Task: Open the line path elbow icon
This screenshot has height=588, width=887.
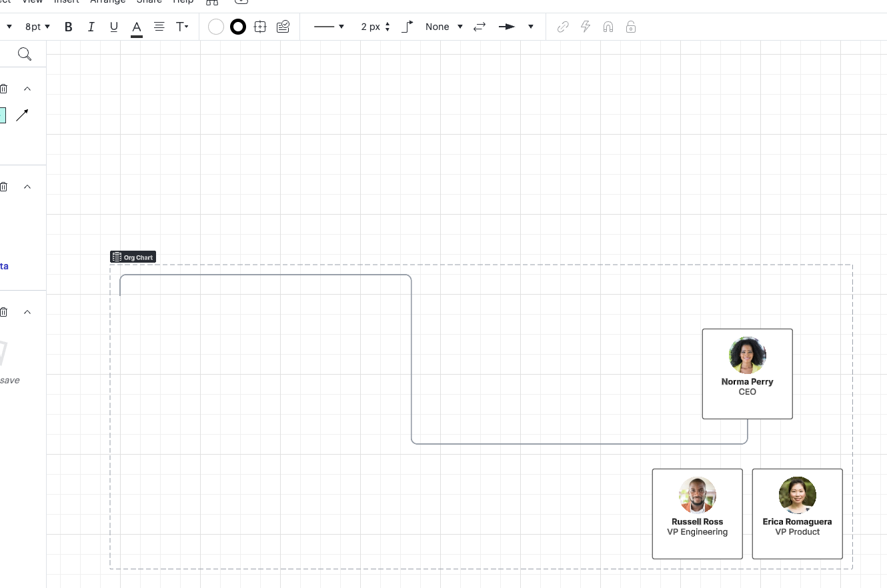Action: point(407,27)
